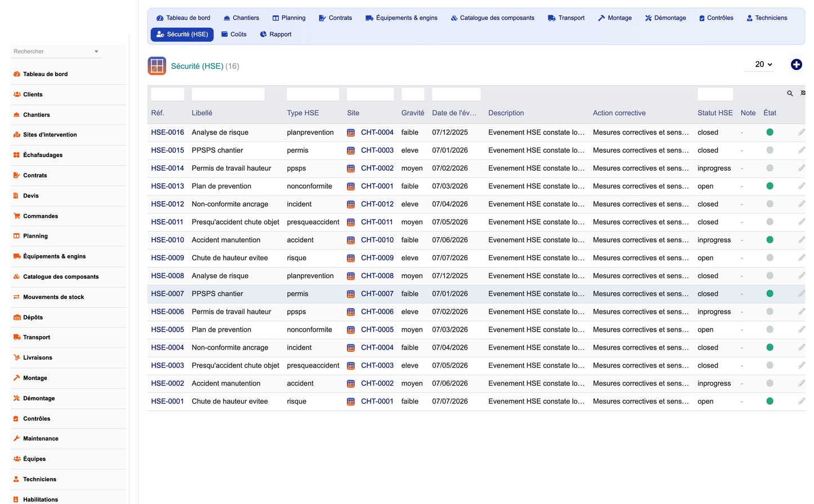Edit row HSE-0013 with the pencil icon

click(x=802, y=186)
